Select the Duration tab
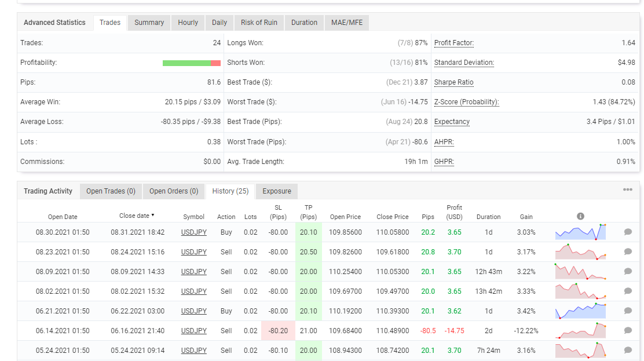Screen dimensions: 644x361 [x=305, y=23]
